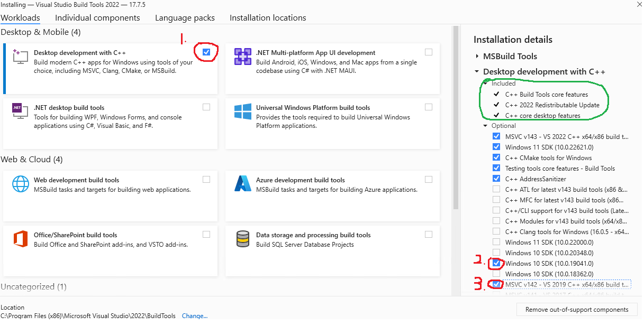Check C++ Clang tools for Windows option
The height and width of the screenshot is (326, 644).
[x=496, y=231]
